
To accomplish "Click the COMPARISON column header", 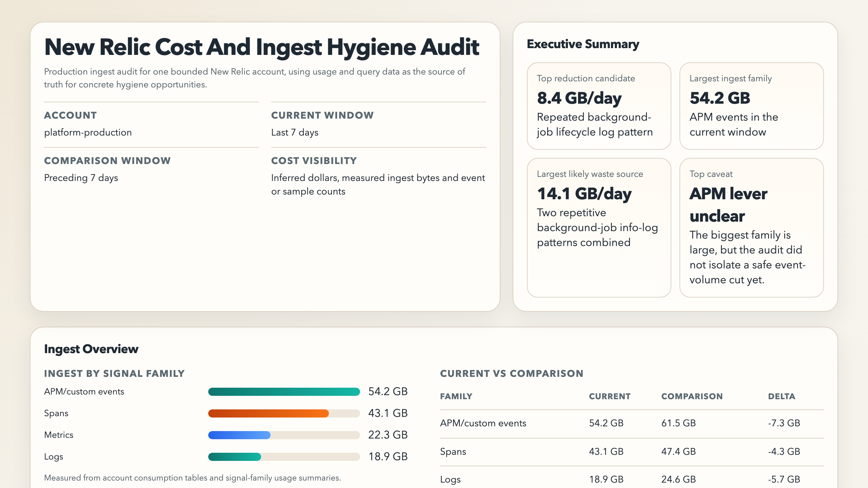I will tap(692, 396).
